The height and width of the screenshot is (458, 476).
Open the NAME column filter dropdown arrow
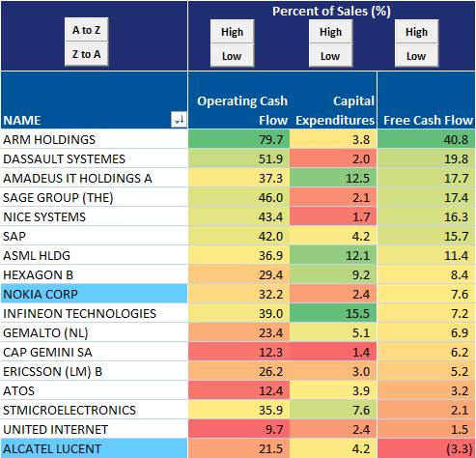point(179,120)
